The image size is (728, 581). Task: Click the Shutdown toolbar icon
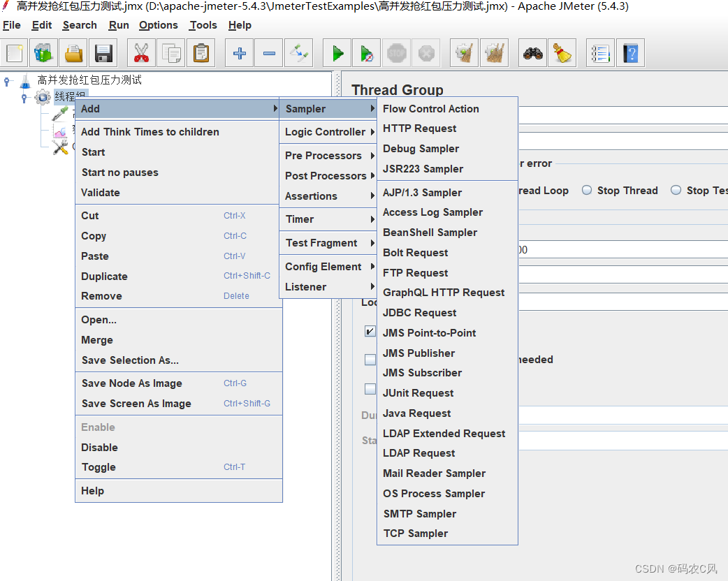click(426, 53)
